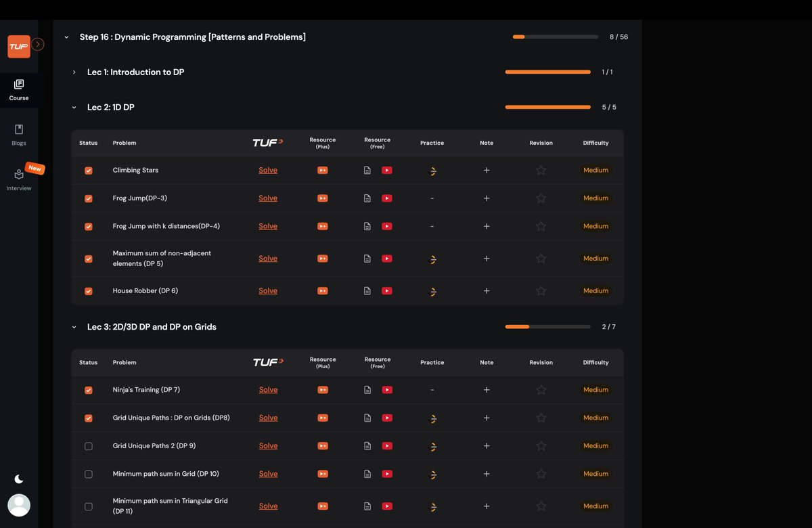Open practice link icon for House Robber
Image resolution: width=812 pixels, height=528 pixels.
point(433,292)
